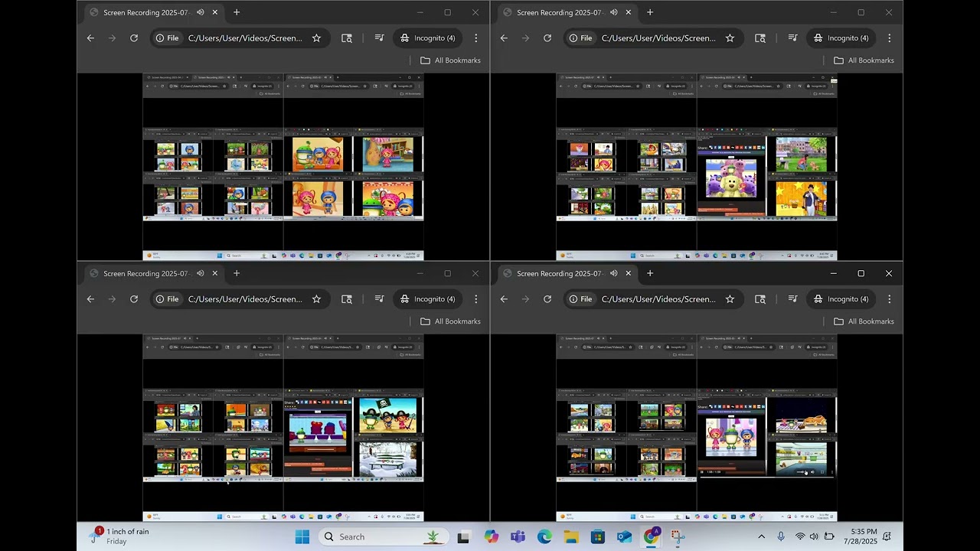Click File info chip in top-left address bar
The height and width of the screenshot is (551, 980).
click(x=168, y=38)
